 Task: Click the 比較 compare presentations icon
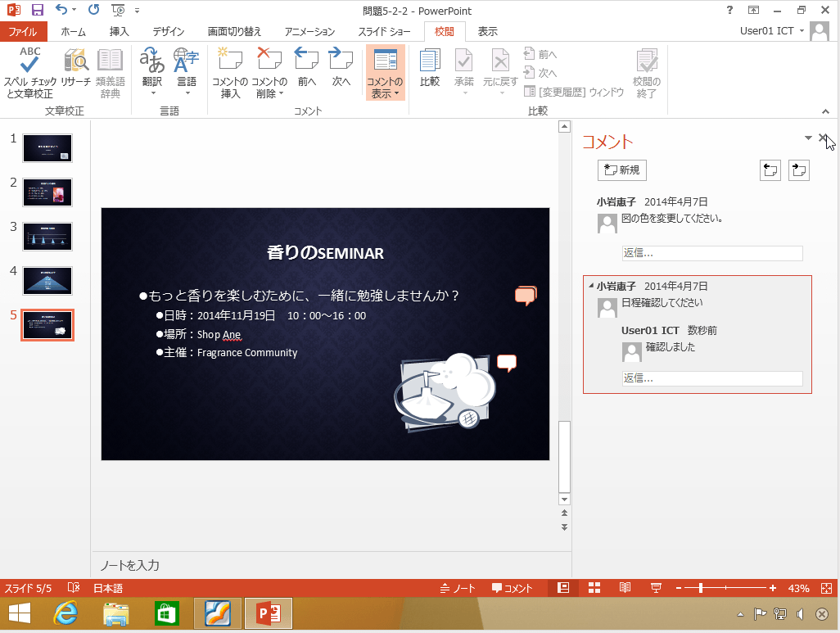429,70
